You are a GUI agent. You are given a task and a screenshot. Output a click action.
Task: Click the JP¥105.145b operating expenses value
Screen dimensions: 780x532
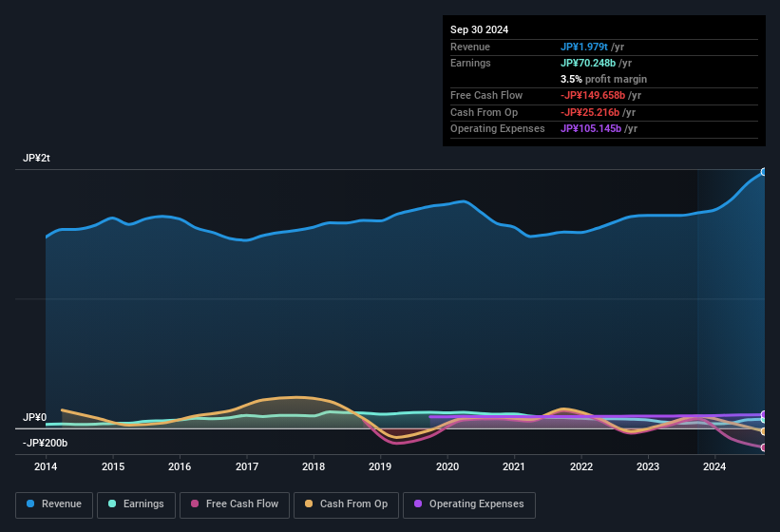coord(591,129)
